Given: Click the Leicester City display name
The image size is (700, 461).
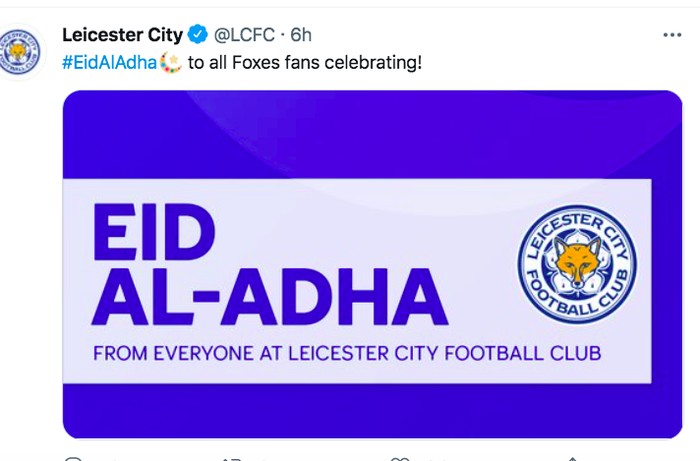Looking at the screenshot, I should point(122,36).
